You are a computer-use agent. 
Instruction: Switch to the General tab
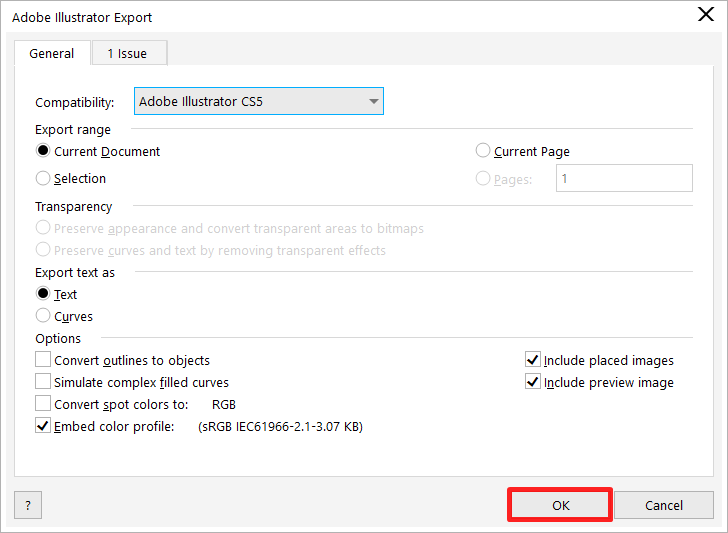[x=52, y=53]
